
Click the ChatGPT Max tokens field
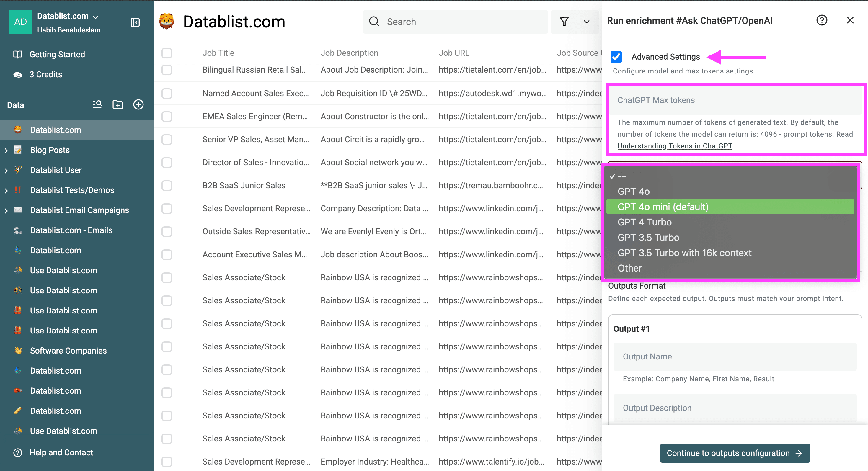[735, 100]
